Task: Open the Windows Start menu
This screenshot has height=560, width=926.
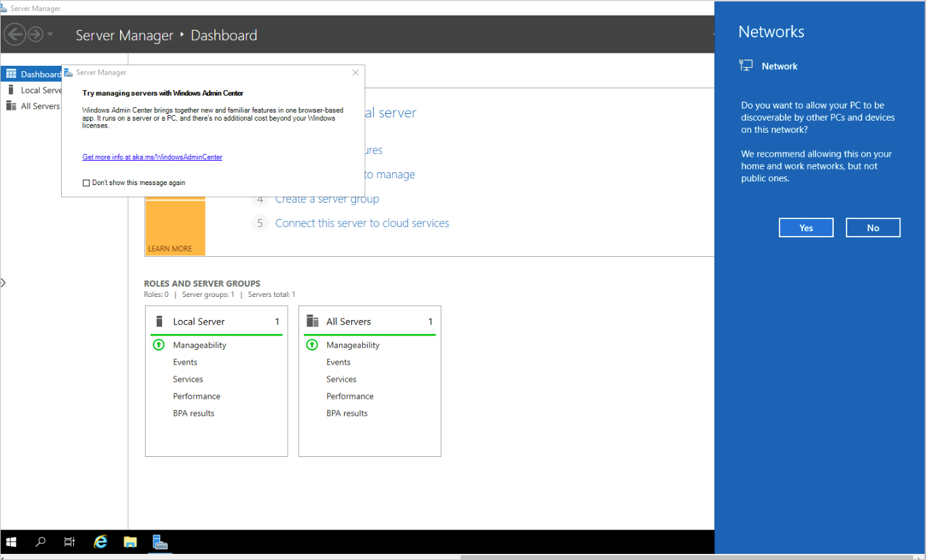Action: click(x=11, y=542)
